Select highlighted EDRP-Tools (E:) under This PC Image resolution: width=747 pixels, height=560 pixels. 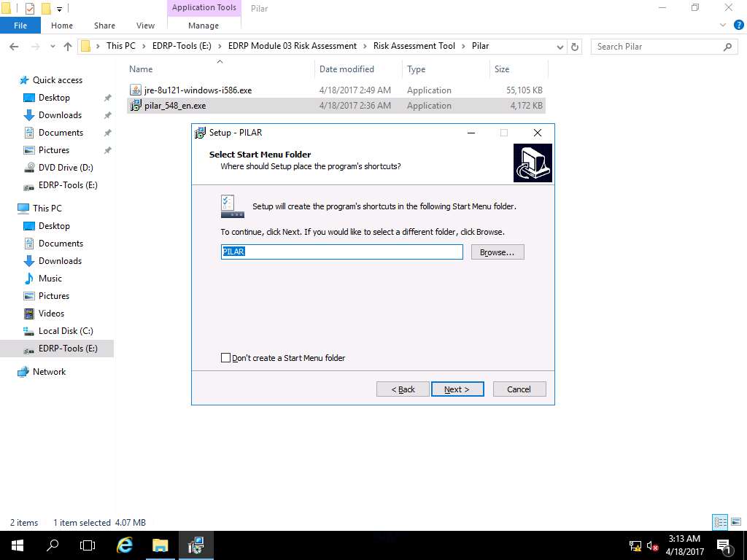pyautogui.click(x=68, y=349)
